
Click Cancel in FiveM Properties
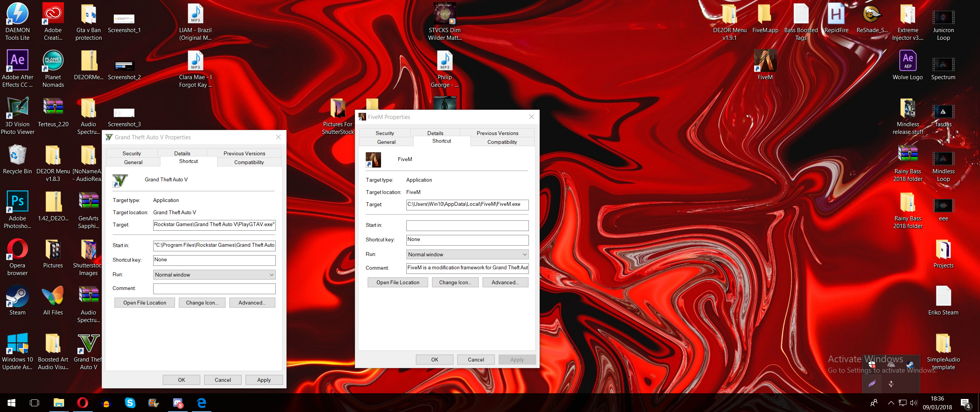click(x=476, y=360)
